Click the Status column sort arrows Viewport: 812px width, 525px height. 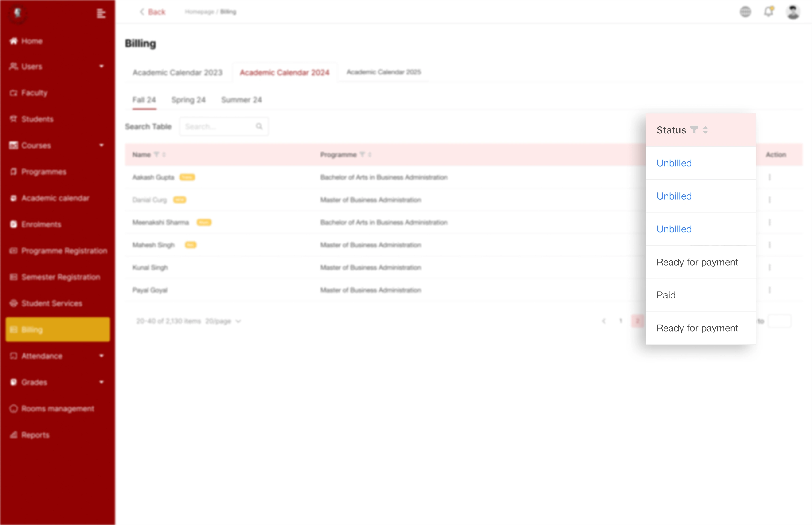(x=705, y=130)
